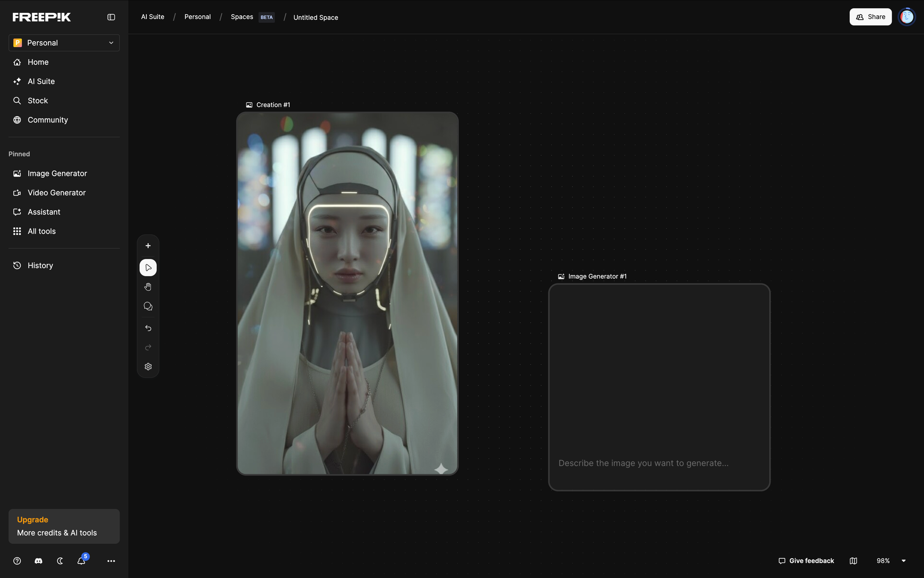Go to History in sidebar
The image size is (924, 578).
(x=40, y=265)
